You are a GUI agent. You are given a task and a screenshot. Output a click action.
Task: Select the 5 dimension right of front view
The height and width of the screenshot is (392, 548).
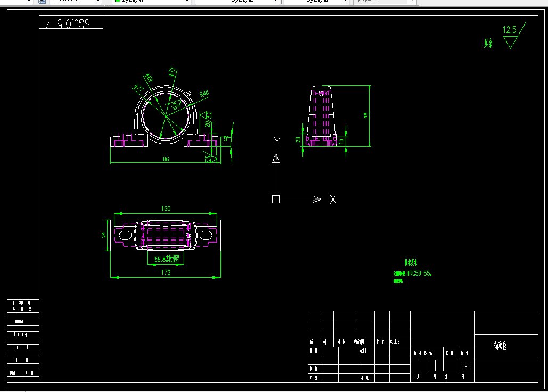pos(226,139)
